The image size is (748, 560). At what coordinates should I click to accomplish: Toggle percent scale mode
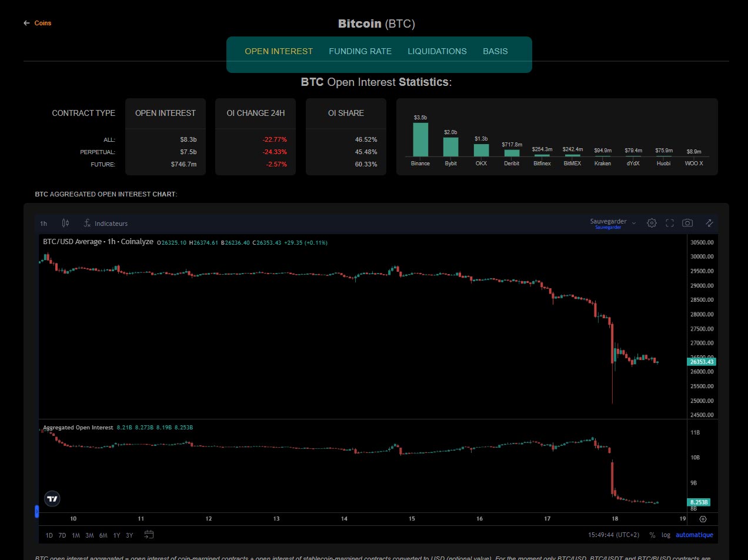point(652,535)
